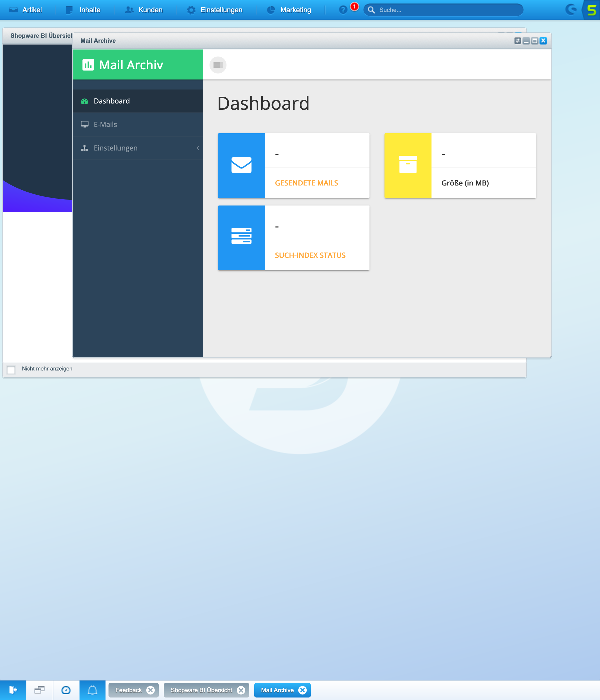Click the notification bell taskbar icon
Image resolution: width=600 pixels, height=700 pixels.
(x=92, y=690)
